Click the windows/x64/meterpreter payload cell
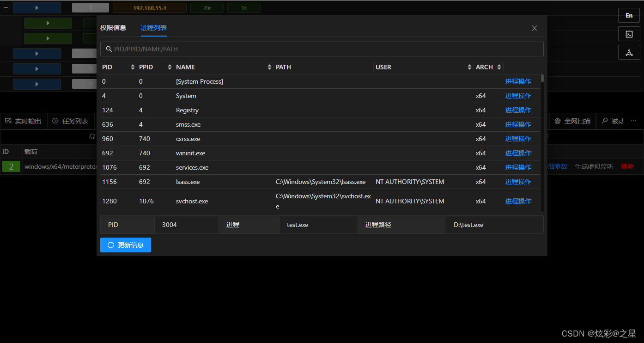This screenshot has width=644, height=343. coord(61,166)
